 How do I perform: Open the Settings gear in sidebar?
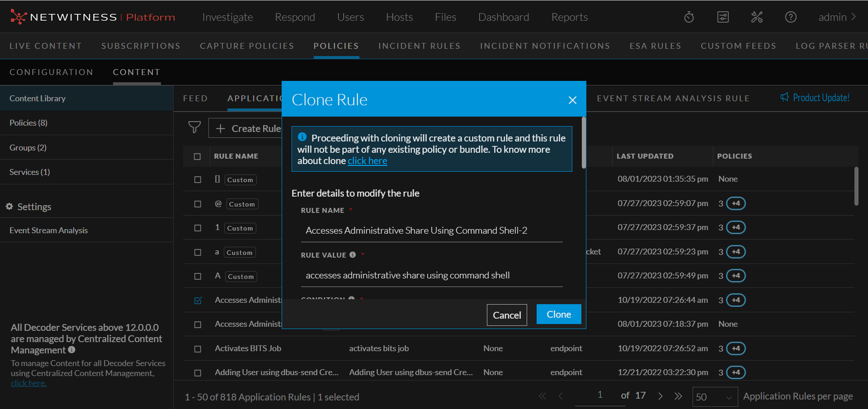[9, 207]
